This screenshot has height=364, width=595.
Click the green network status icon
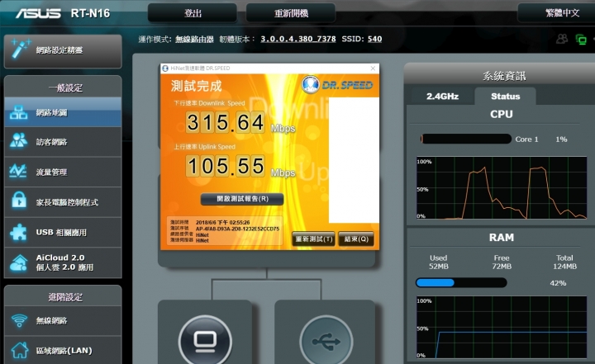click(x=581, y=39)
